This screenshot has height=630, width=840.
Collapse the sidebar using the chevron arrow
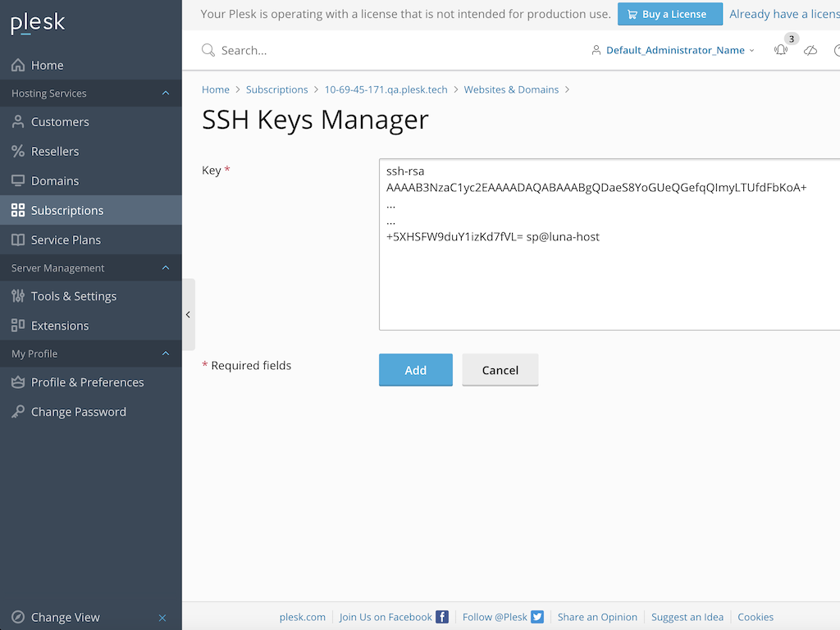(x=188, y=314)
